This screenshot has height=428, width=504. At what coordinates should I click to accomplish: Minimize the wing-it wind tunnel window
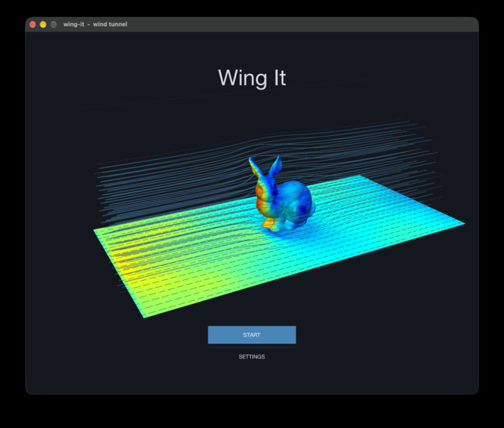[x=43, y=25]
